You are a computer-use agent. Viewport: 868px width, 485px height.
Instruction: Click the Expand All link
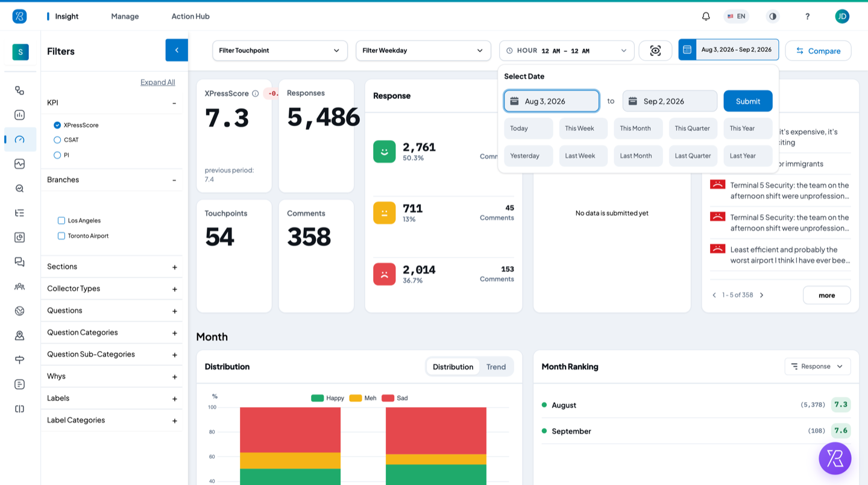pos(158,82)
